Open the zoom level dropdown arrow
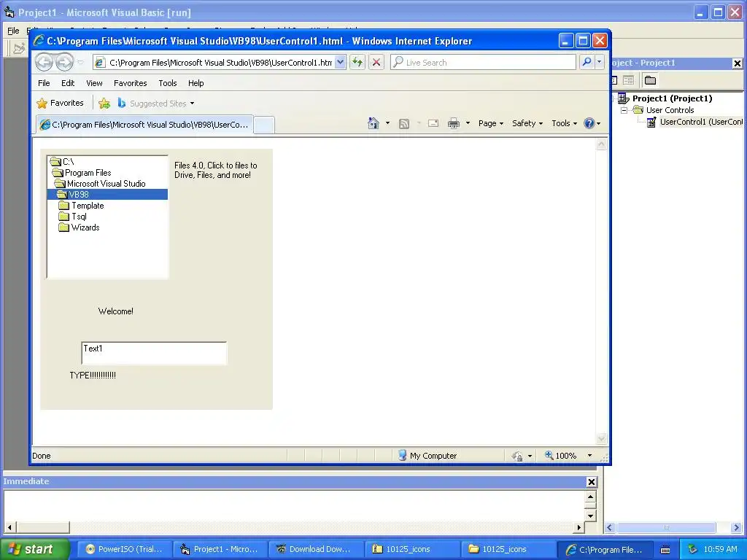 pyautogui.click(x=589, y=456)
